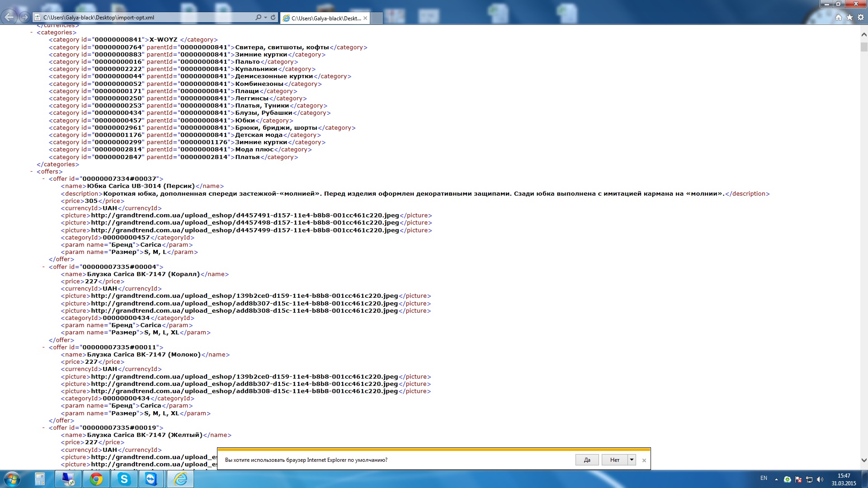Open the volume speaker tray icon
Screen dimensions: 868x488
(820, 479)
